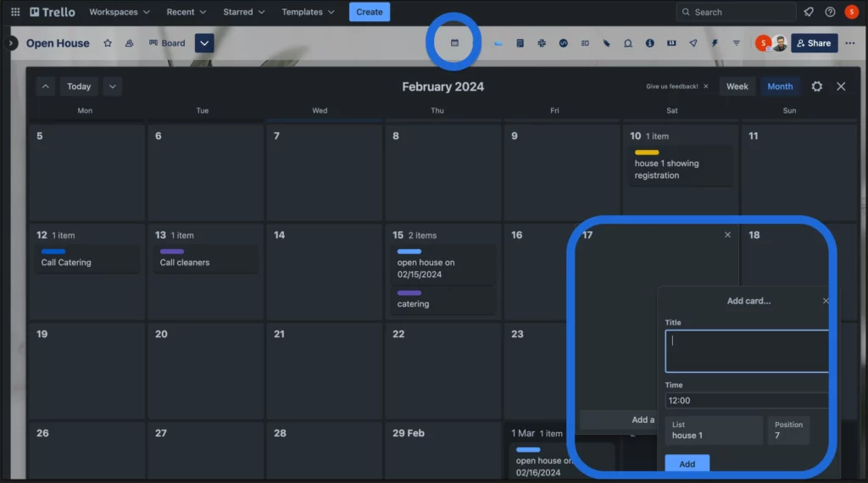868x483 pixels.
Task: Open the Slack power-up icon
Action: 542,43
